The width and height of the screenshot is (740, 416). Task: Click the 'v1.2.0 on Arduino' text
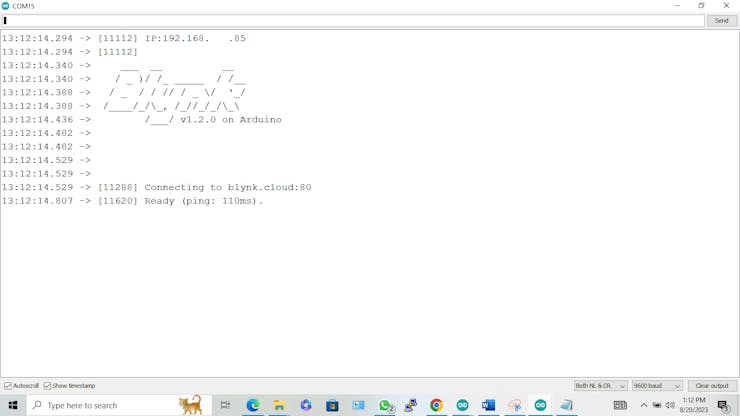231,120
